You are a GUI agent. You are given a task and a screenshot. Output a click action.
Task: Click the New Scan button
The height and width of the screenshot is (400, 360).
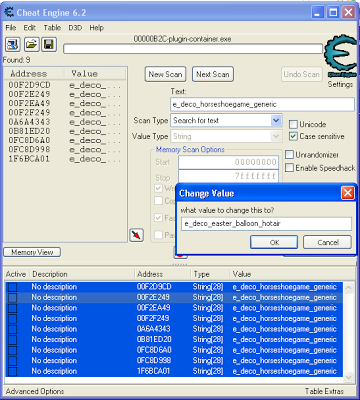(165, 74)
